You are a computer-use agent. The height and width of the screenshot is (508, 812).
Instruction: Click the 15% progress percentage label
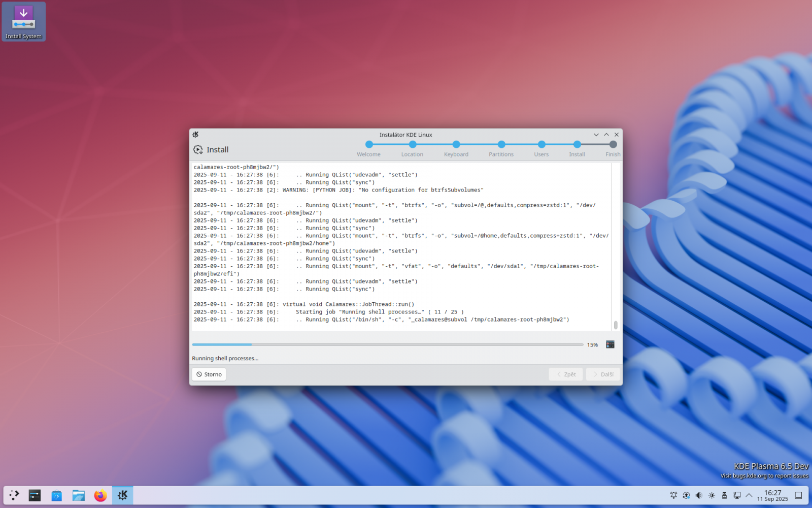click(593, 345)
